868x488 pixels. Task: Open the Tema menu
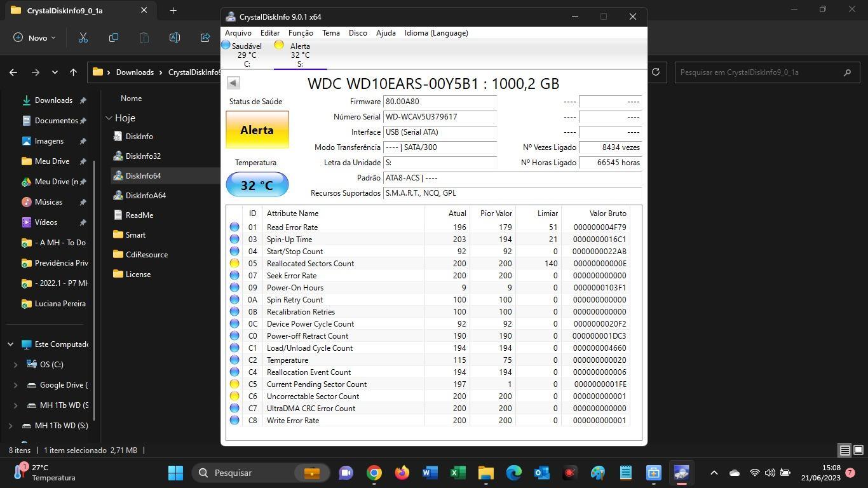(330, 33)
